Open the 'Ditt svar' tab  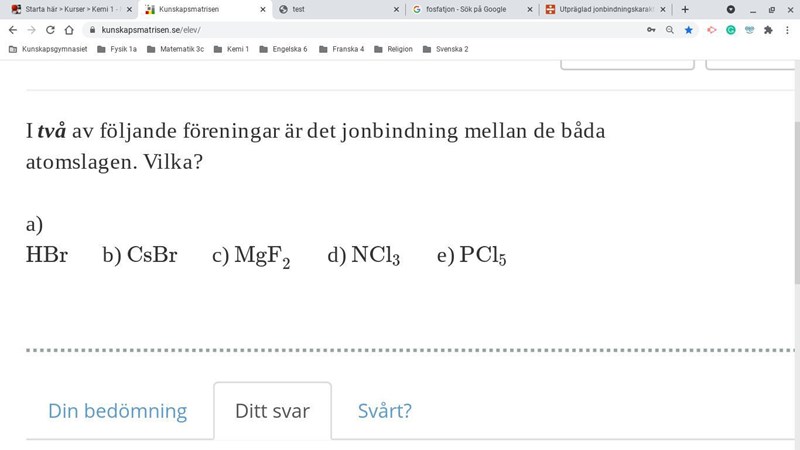272,411
